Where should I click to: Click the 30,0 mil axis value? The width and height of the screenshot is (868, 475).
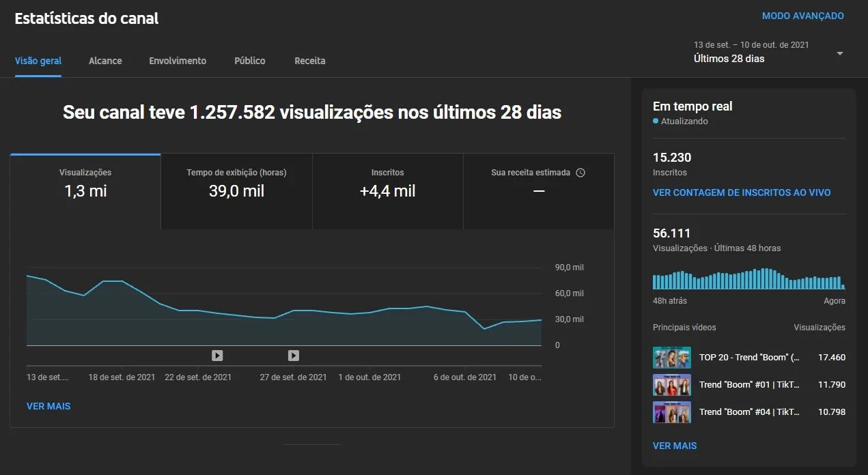570,319
